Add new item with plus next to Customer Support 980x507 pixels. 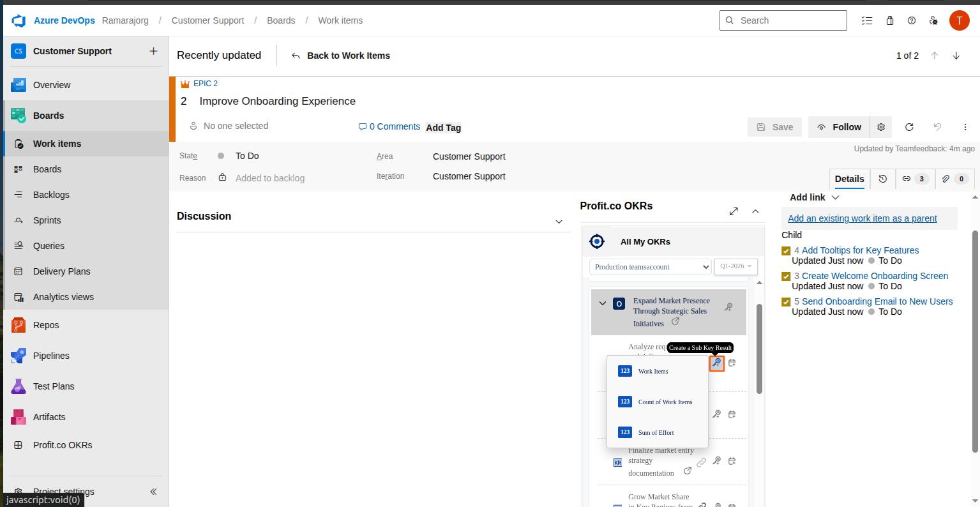[153, 51]
